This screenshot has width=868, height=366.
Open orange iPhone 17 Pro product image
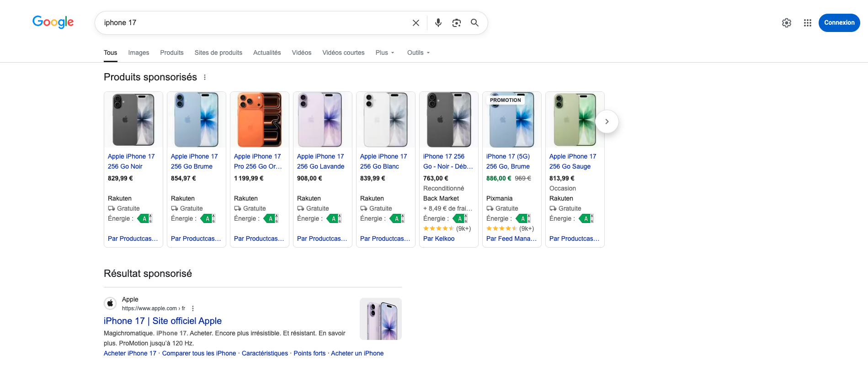coord(260,120)
